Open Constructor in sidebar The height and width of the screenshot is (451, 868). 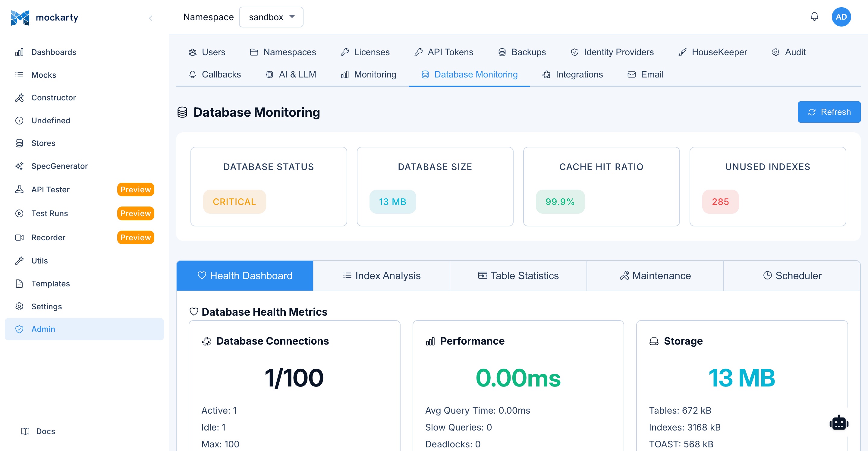click(84, 97)
